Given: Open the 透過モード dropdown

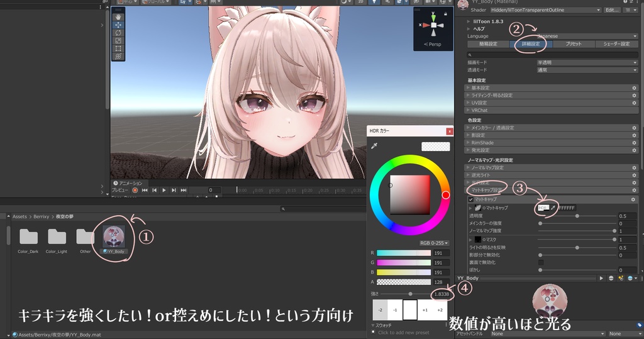Looking at the screenshot, I should [587, 70].
